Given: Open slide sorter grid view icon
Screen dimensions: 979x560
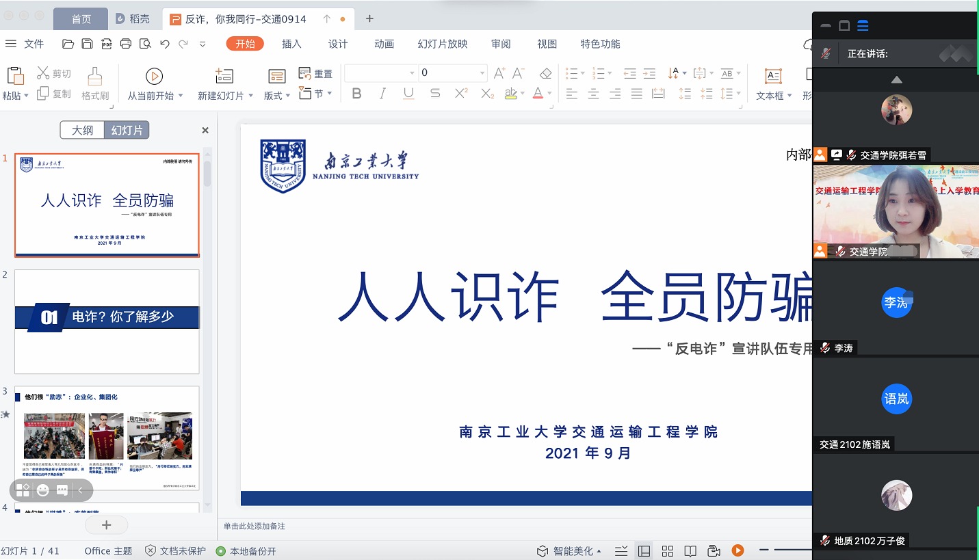Looking at the screenshot, I should tap(668, 551).
